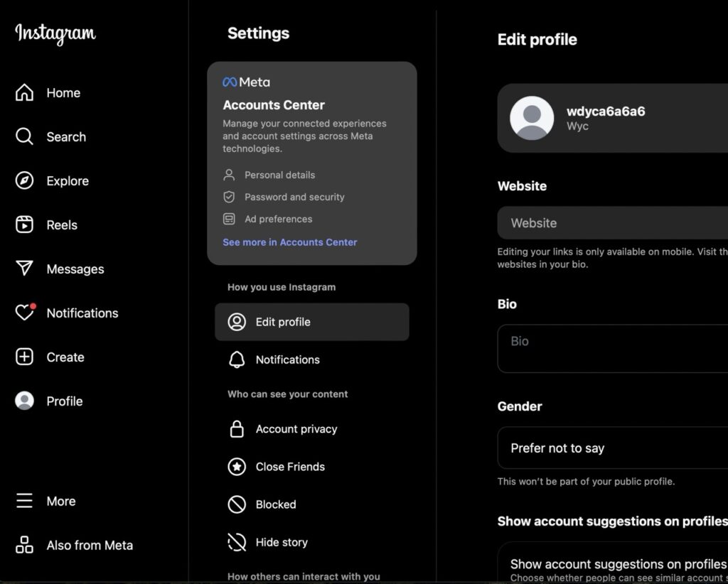
Task: Open Explore using the compass icon
Action: click(x=25, y=181)
